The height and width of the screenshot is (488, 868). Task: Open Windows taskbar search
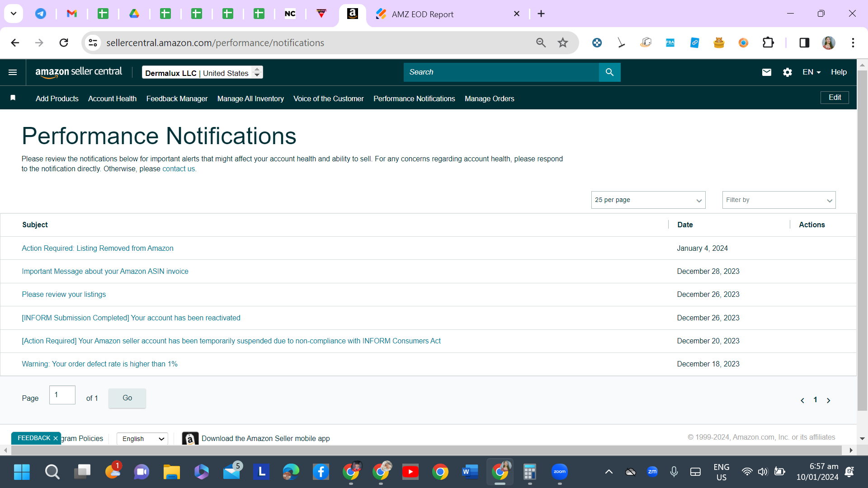(52, 472)
